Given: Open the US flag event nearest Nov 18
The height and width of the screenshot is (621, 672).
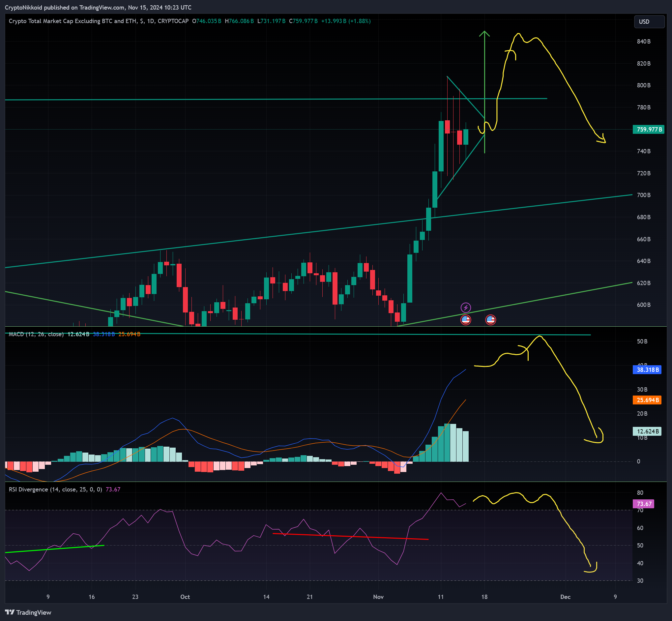Looking at the screenshot, I should [x=490, y=320].
